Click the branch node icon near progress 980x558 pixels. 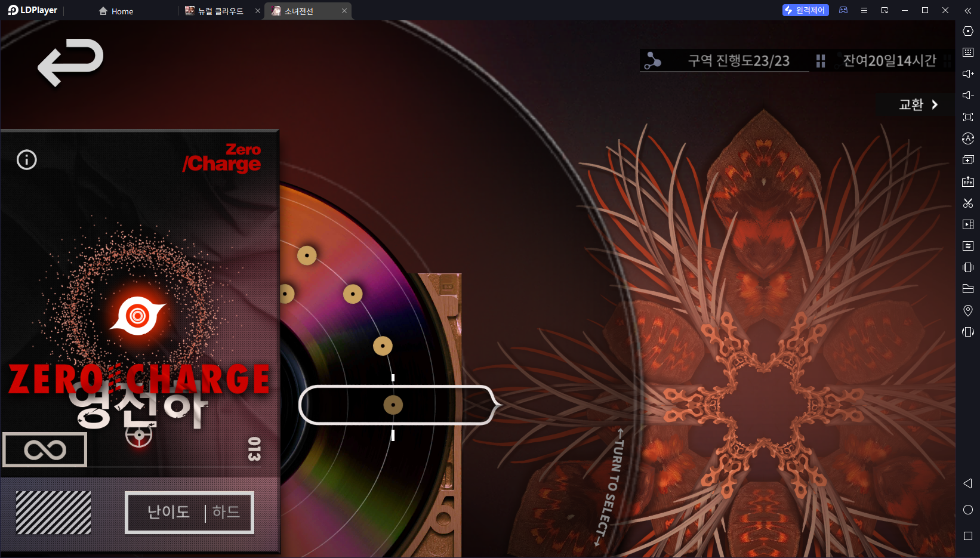coord(652,60)
